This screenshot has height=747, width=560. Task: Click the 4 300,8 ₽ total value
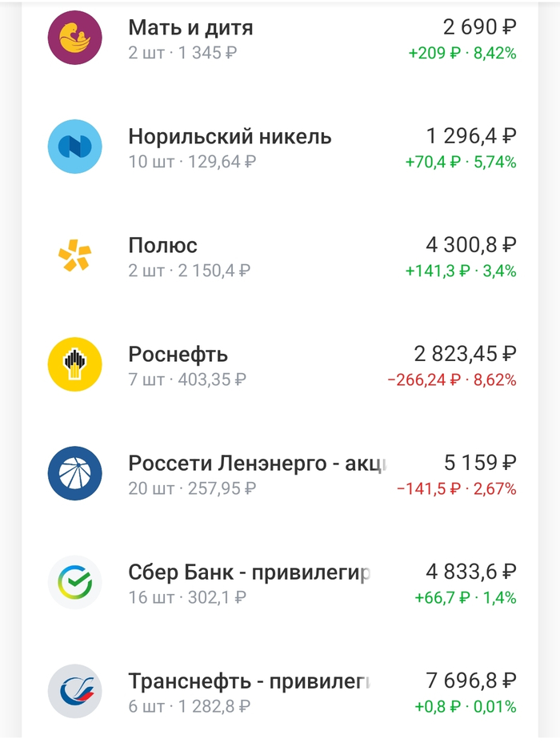coord(470,245)
